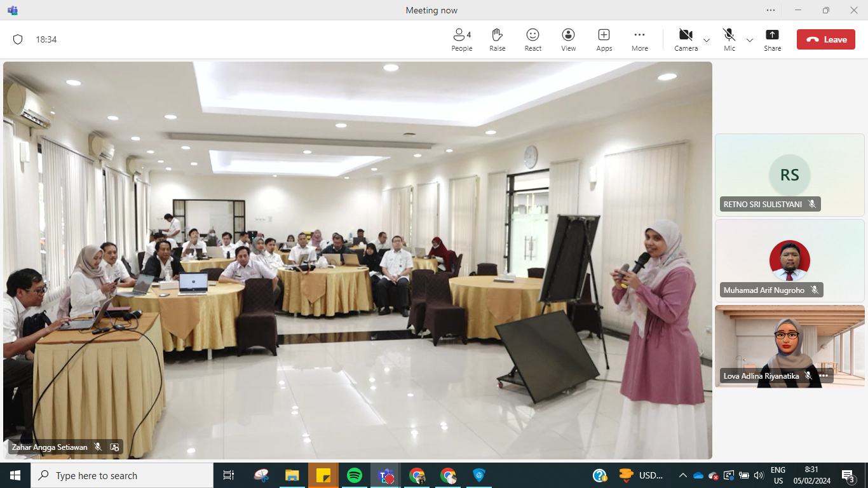The width and height of the screenshot is (868, 488).
Task: Turn on the Camera
Action: point(686,39)
